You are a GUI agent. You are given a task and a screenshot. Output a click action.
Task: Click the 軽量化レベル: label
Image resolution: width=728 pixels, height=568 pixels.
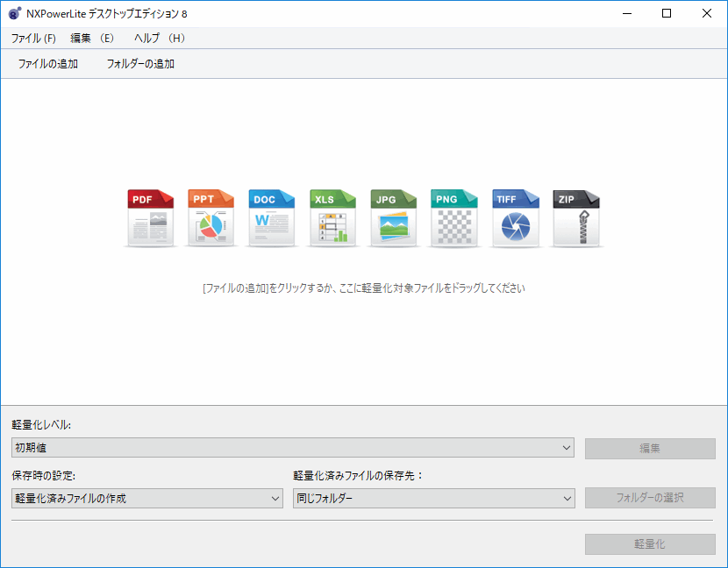tap(41, 424)
